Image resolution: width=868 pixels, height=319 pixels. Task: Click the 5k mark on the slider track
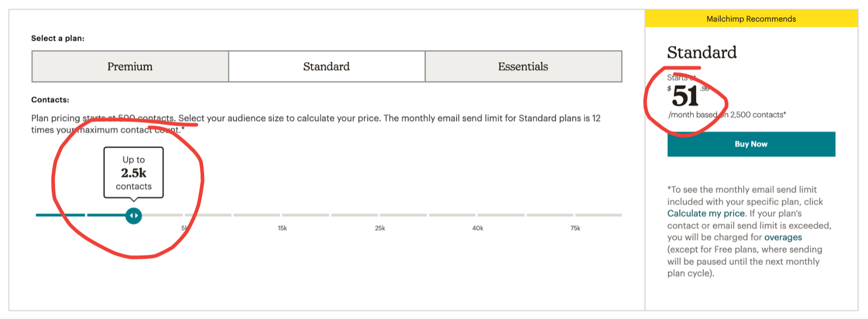184,228
